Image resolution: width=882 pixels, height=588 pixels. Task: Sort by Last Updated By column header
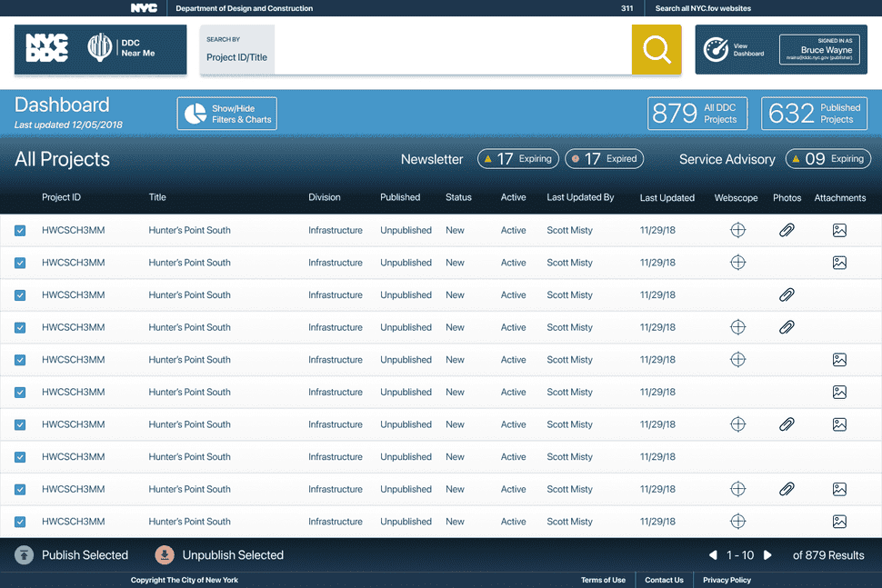pyautogui.click(x=580, y=197)
